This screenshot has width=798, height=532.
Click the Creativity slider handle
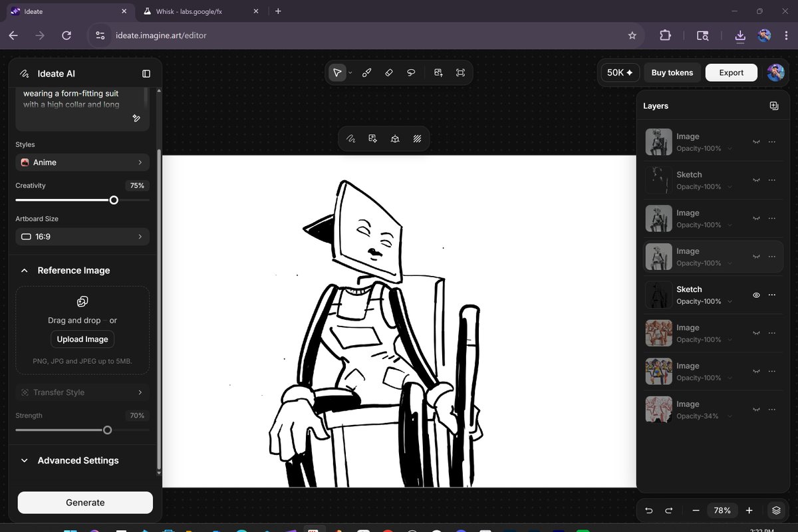(114, 200)
